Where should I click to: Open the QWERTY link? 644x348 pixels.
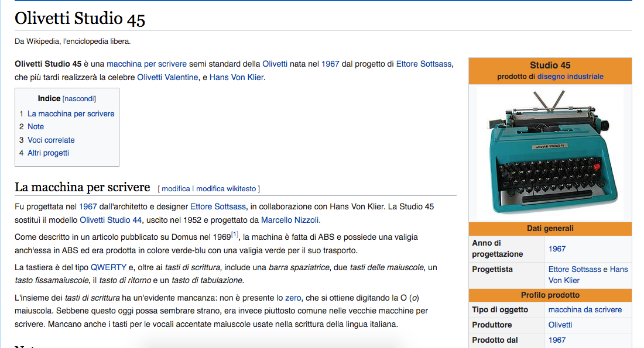click(x=108, y=267)
